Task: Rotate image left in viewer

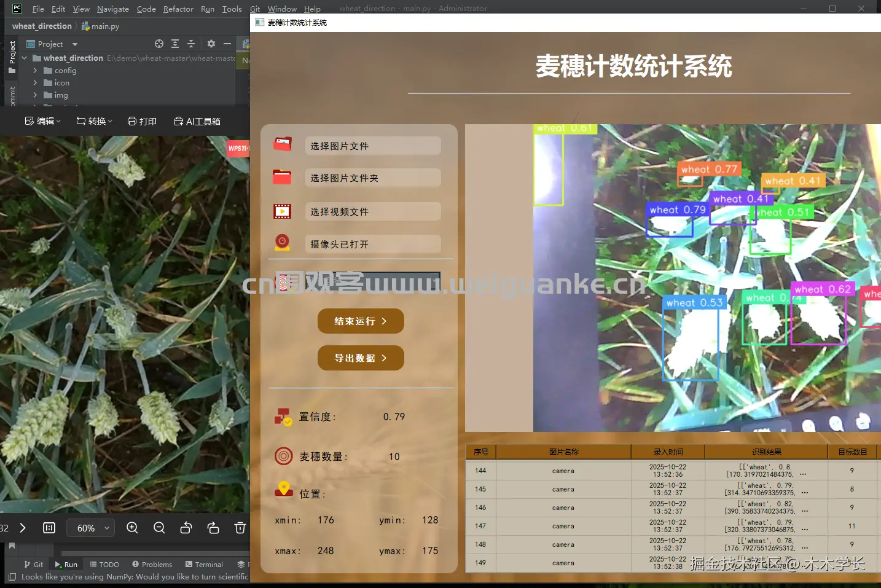Action: pos(186,528)
